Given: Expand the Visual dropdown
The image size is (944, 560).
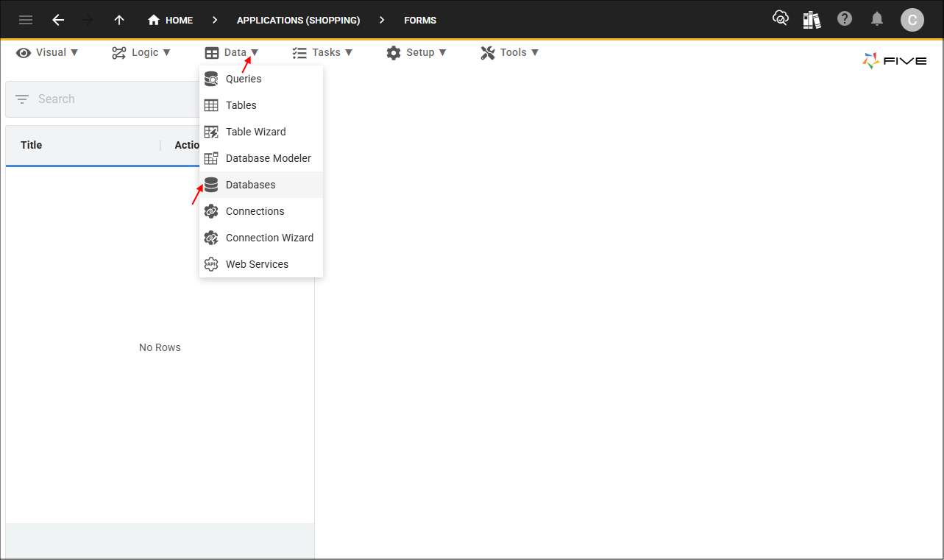Looking at the screenshot, I should (x=47, y=52).
